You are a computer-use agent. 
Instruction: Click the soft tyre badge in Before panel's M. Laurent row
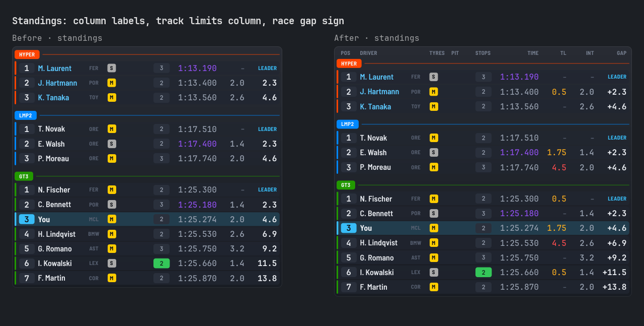pos(112,68)
